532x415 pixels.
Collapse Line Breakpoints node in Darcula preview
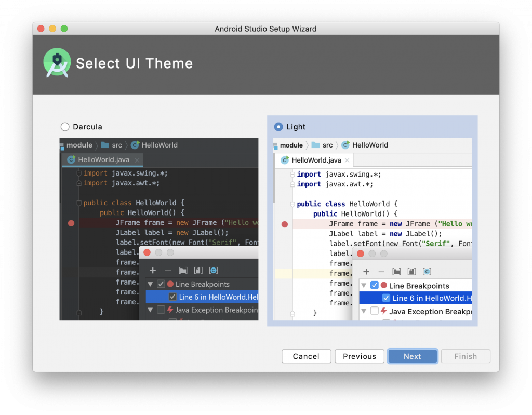pyautogui.click(x=150, y=284)
